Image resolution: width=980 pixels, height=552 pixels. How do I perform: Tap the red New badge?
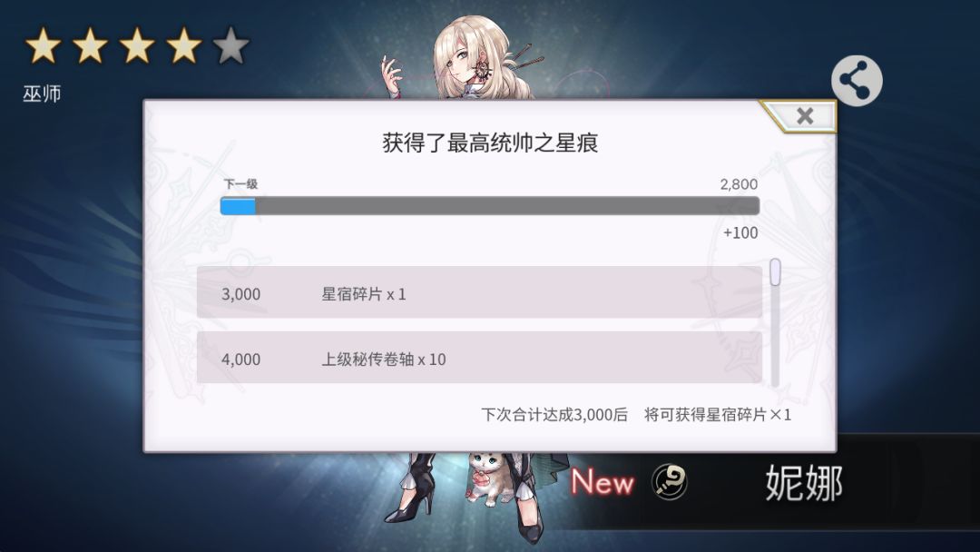point(602,482)
